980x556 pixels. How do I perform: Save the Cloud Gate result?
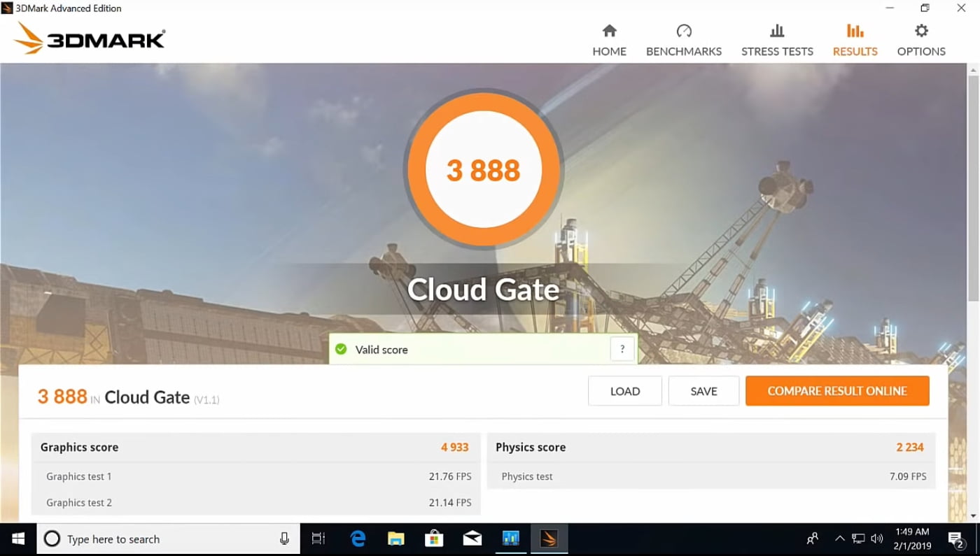coord(703,391)
